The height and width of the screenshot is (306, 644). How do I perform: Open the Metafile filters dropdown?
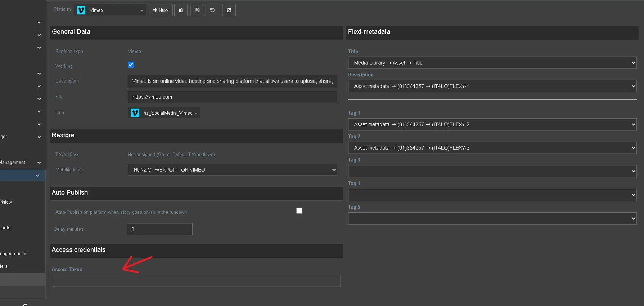pos(232,170)
